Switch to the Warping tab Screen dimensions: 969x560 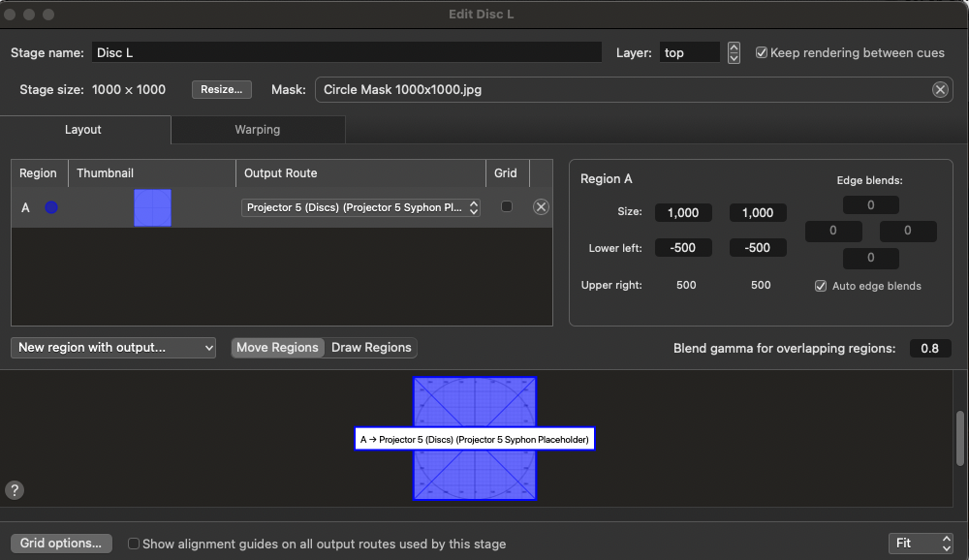258,130
